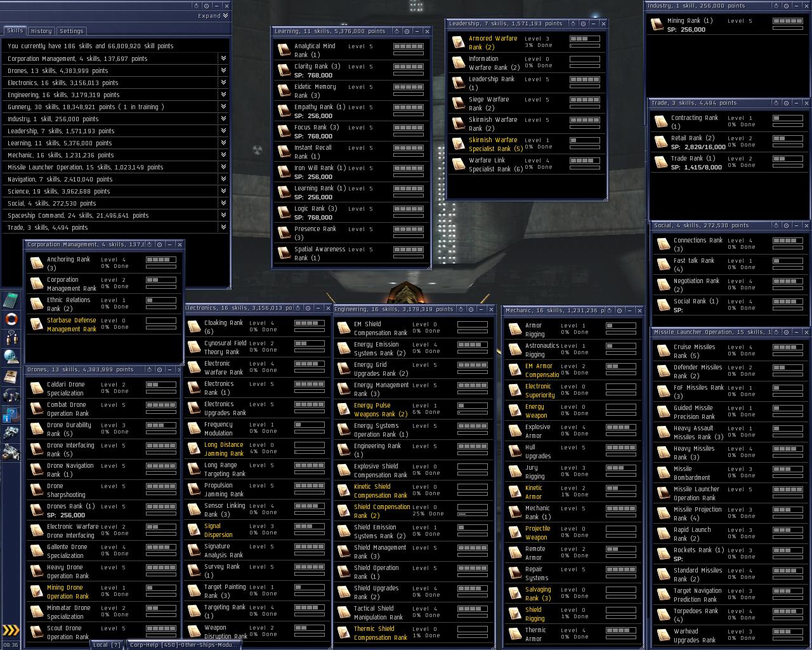Click the 08:36 clock in the sidebar
Image resolution: width=812 pixels, height=650 pixels.
[11, 645]
